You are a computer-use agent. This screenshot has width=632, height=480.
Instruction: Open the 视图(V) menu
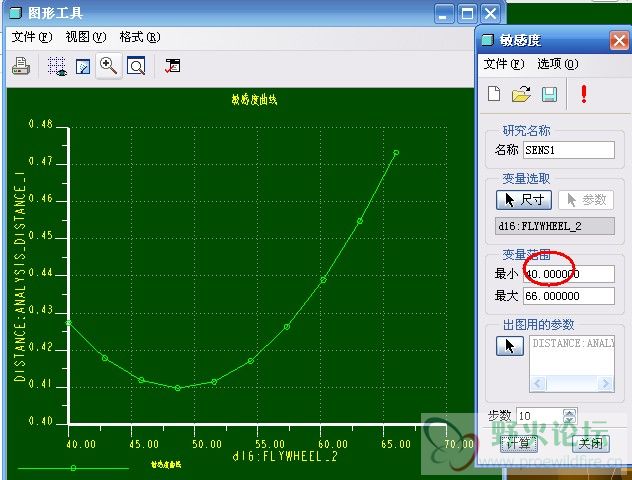pyautogui.click(x=85, y=37)
